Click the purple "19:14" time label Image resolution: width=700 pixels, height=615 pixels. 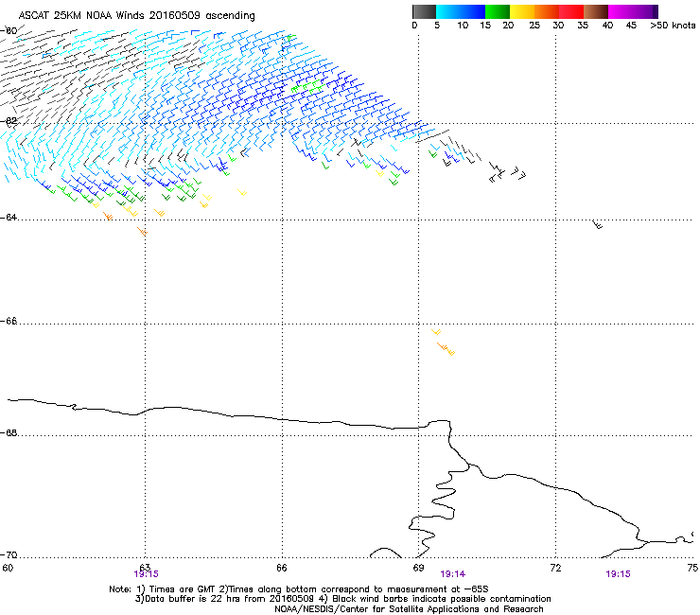point(453,574)
